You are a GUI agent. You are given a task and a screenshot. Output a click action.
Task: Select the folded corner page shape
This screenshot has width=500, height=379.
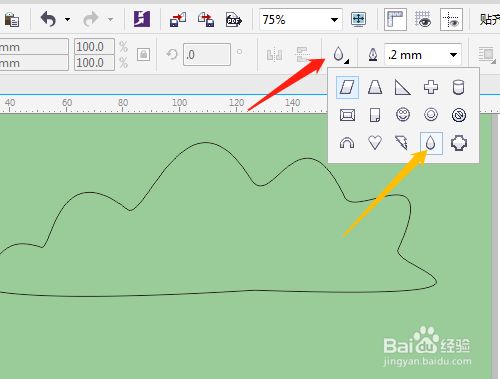375,115
